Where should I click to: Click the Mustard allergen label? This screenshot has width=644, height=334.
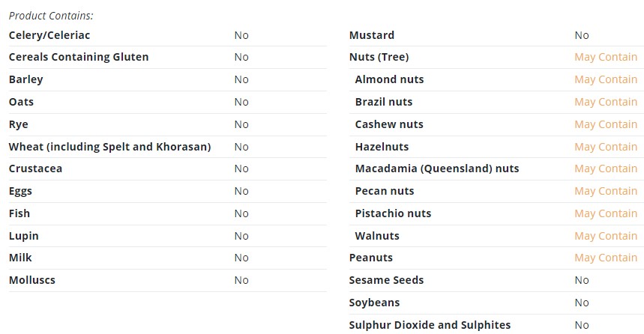tap(372, 35)
